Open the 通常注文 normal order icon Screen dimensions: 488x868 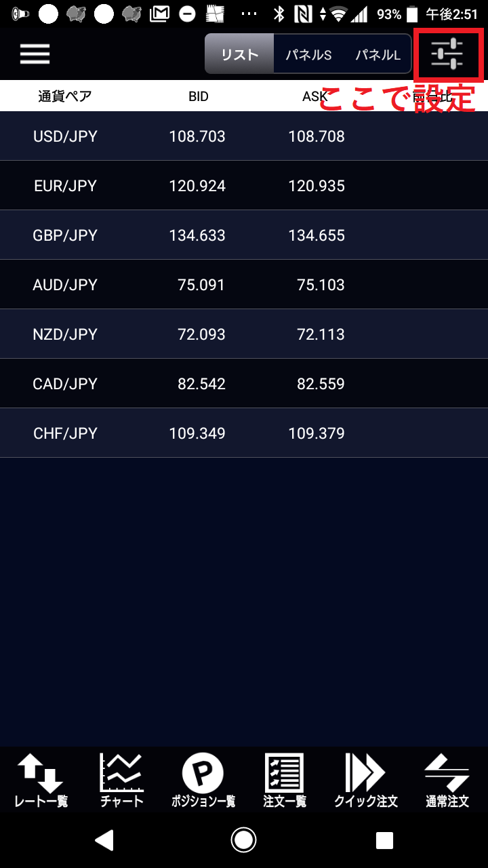coord(447,780)
